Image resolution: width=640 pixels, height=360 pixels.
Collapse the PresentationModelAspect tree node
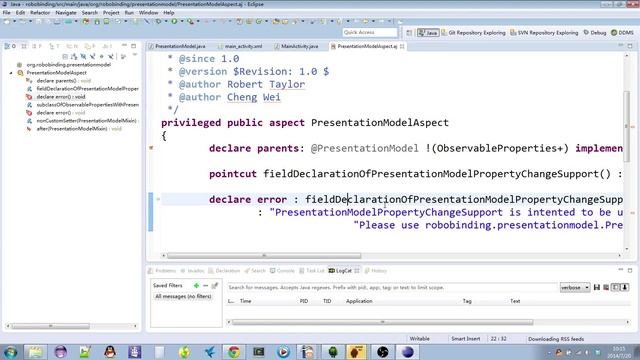(x=11, y=73)
